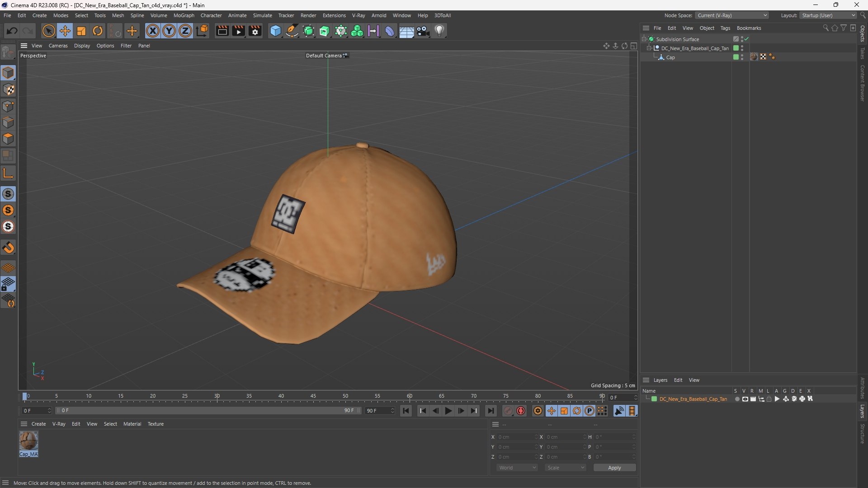Open Object Manager hamburger menu
The height and width of the screenshot is (488, 868).
646,28
